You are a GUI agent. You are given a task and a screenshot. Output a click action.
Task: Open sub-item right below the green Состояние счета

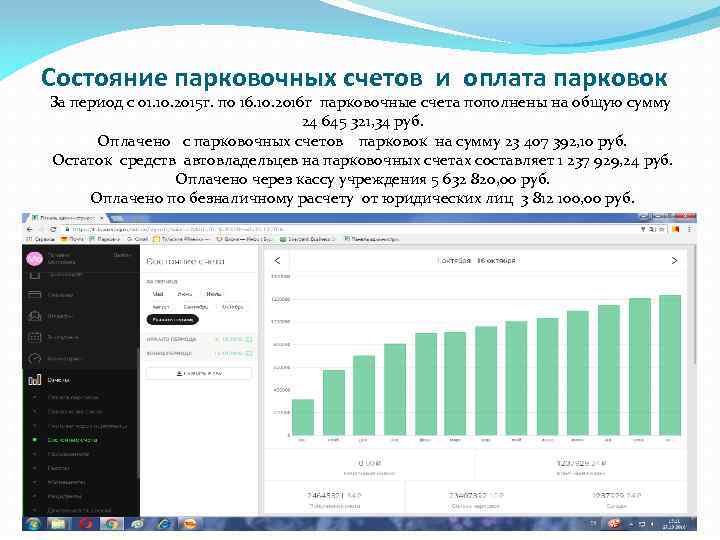pos(68,454)
